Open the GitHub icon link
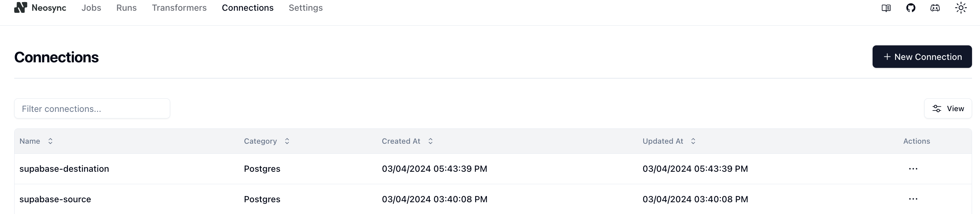980x214 pixels. click(911, 8)
